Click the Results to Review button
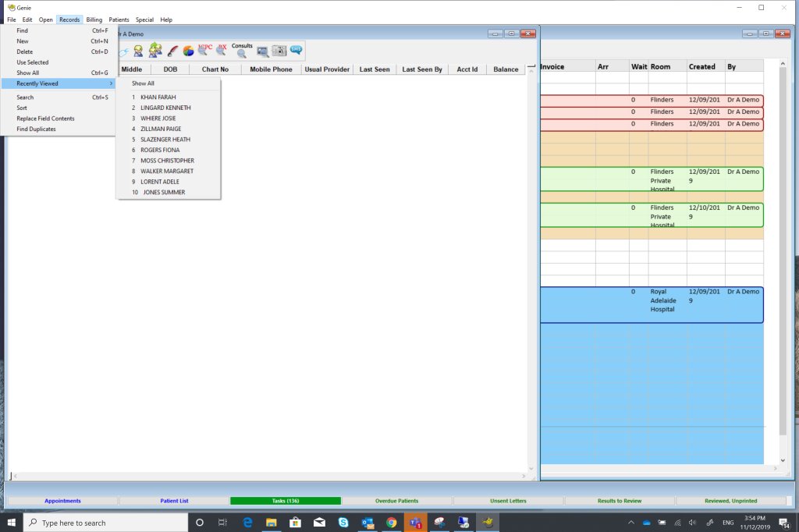799x532 pixels. [x=619, y=501]
